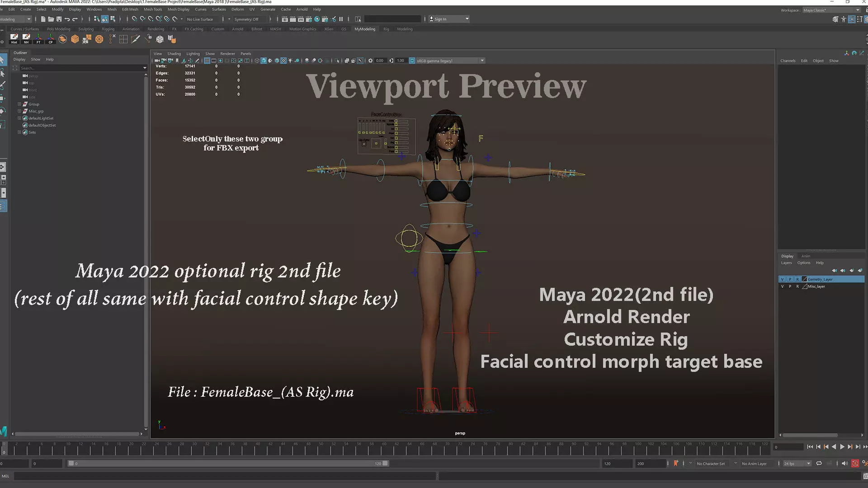This screenshot has width=868, height=488.
Task: Click the Pause Viewport icon in status line
Action: [341, 19]
